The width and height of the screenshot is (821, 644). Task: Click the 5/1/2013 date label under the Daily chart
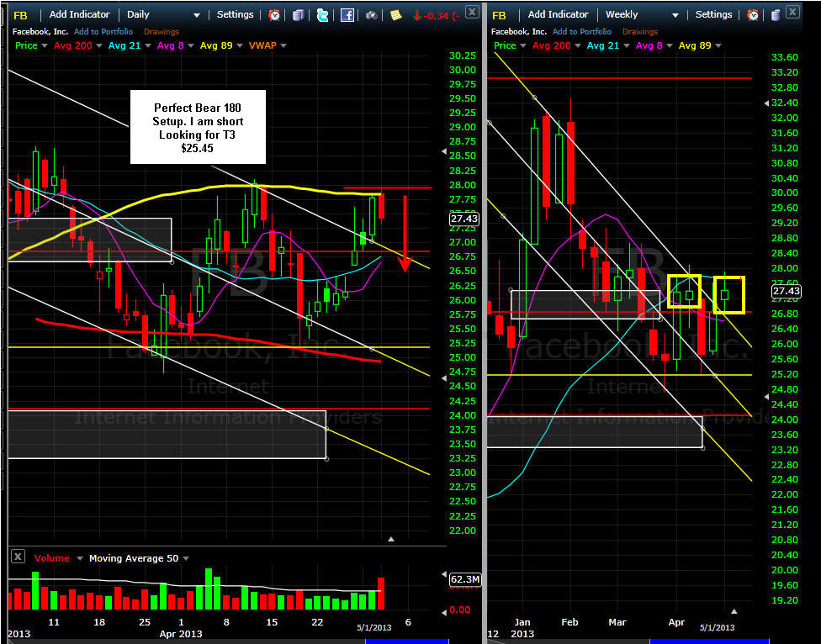[x=373, y=627]
